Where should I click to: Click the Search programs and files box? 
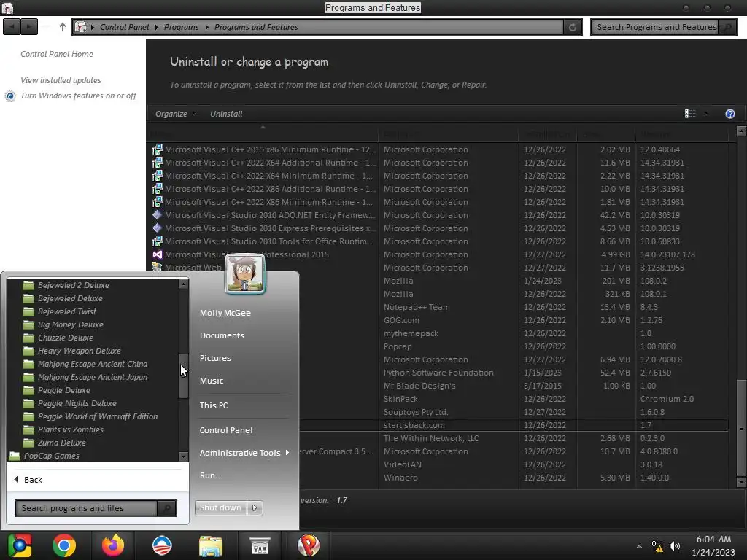click(x=86, y=508)
